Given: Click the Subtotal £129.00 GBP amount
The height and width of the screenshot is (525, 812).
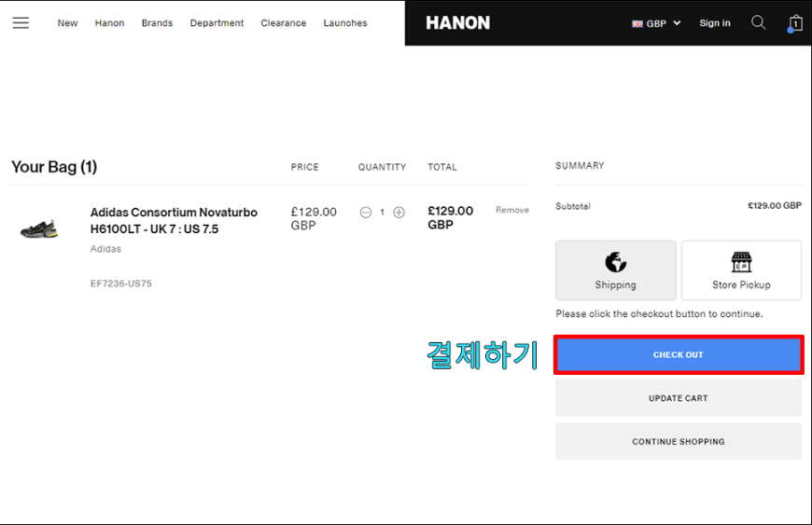Looking at the screenshot, I should (774, 206).
